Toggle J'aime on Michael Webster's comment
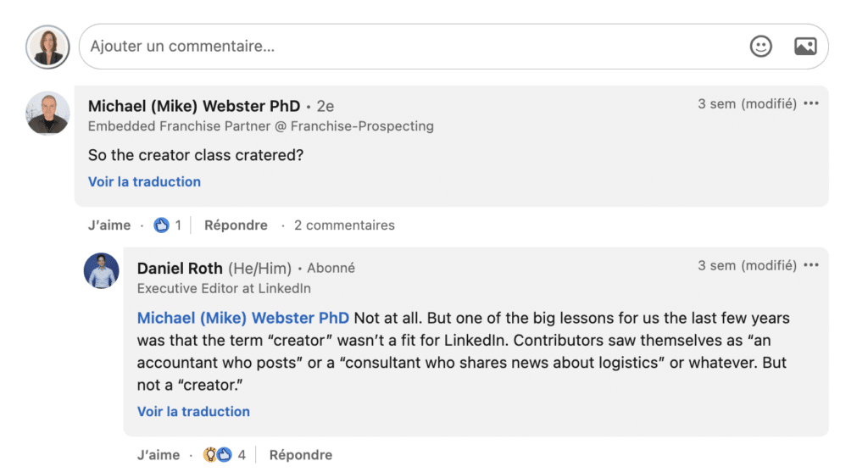The height and width of the screenshot is (472, 868). [109, 225]
